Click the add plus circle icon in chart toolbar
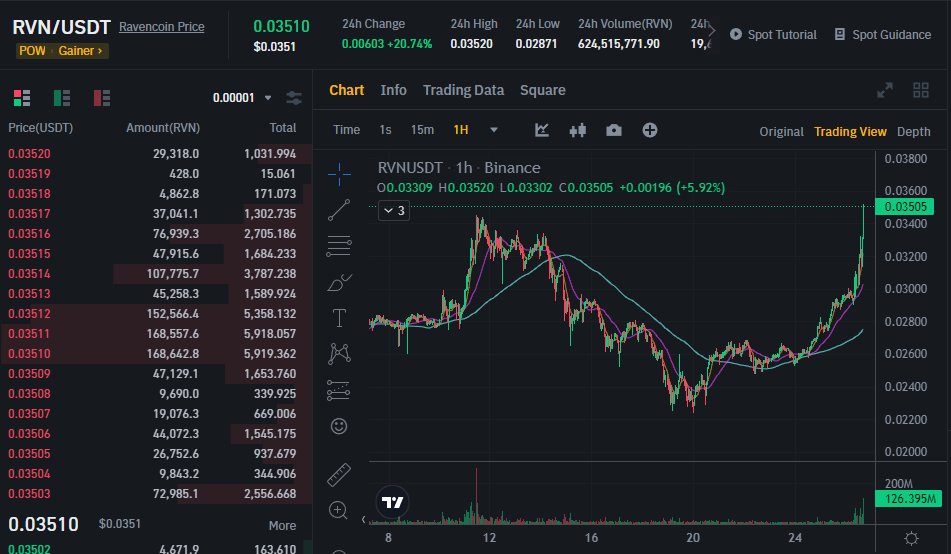The image size is (951, 554). pos(650,130)
